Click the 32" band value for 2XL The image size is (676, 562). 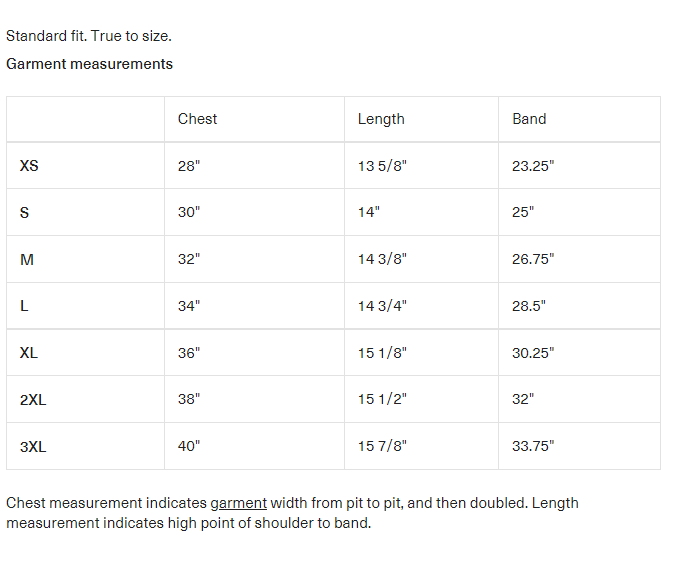pyautogui.click(x=523, y=400)
